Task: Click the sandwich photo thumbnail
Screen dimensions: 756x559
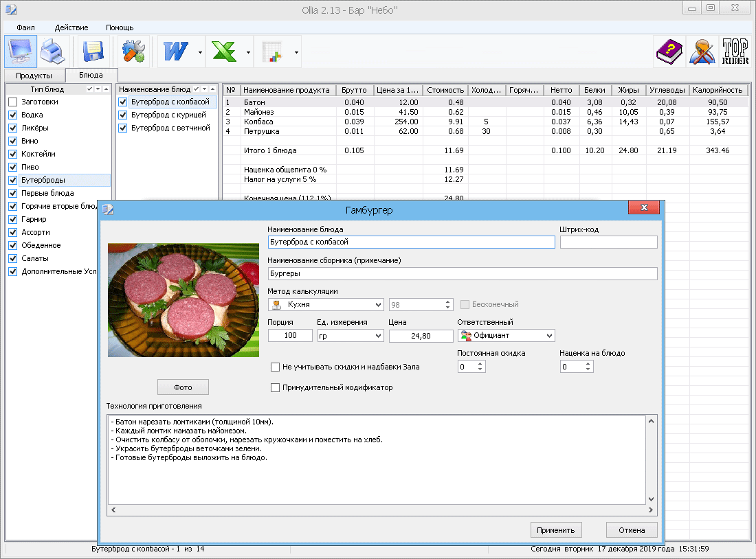Action: coord(184,300)
